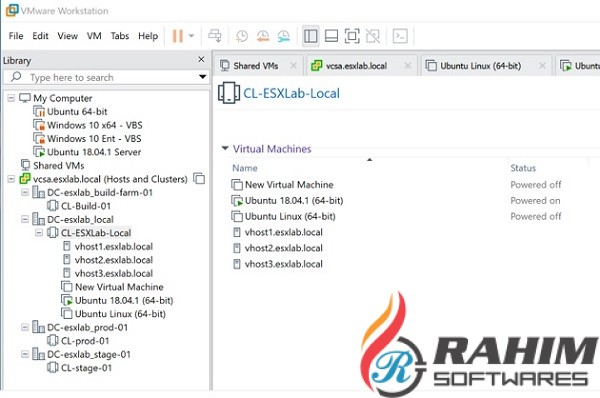The image size is (600, 398).
Task: Collapse the My Computer tree node
Action: coord(11,98)
